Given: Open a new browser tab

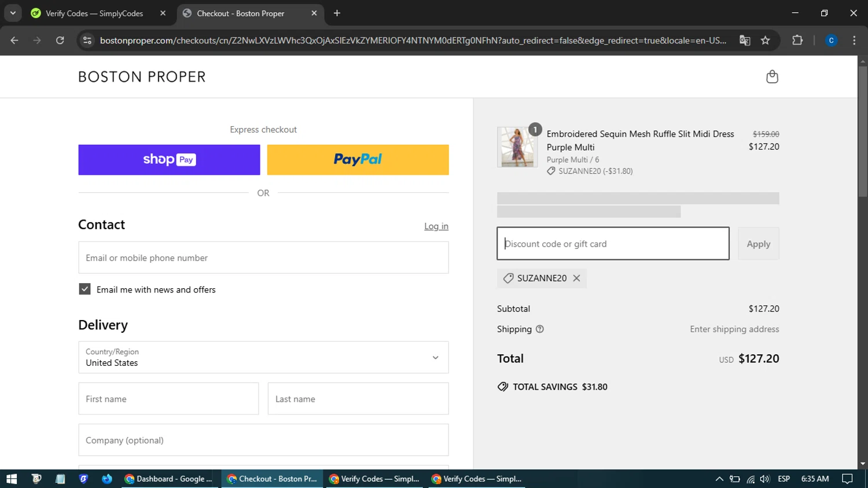Looking at the screenshot, I should (x=337, y=13).
